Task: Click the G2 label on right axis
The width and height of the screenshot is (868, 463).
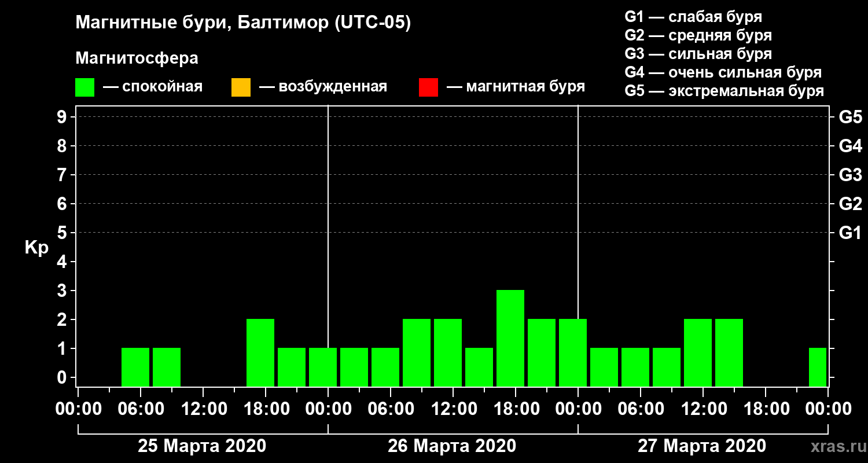Action: pyautogui.click(x=850, y=204)
